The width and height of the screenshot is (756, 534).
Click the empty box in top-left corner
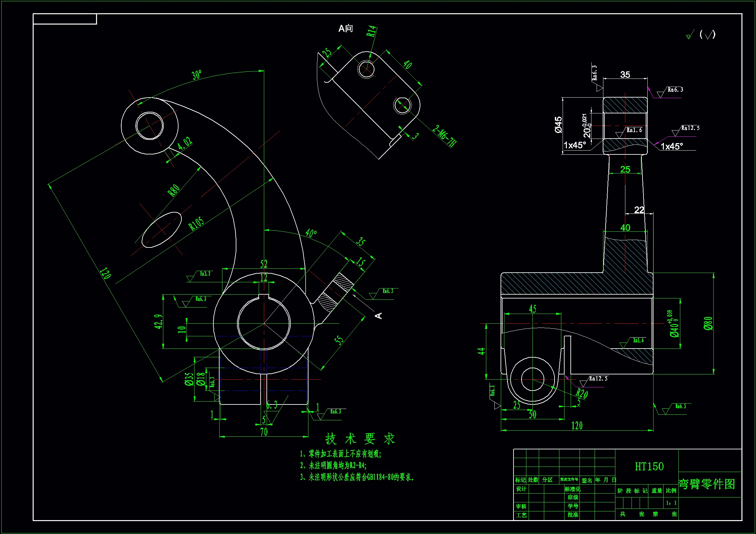tap(65, 19)
